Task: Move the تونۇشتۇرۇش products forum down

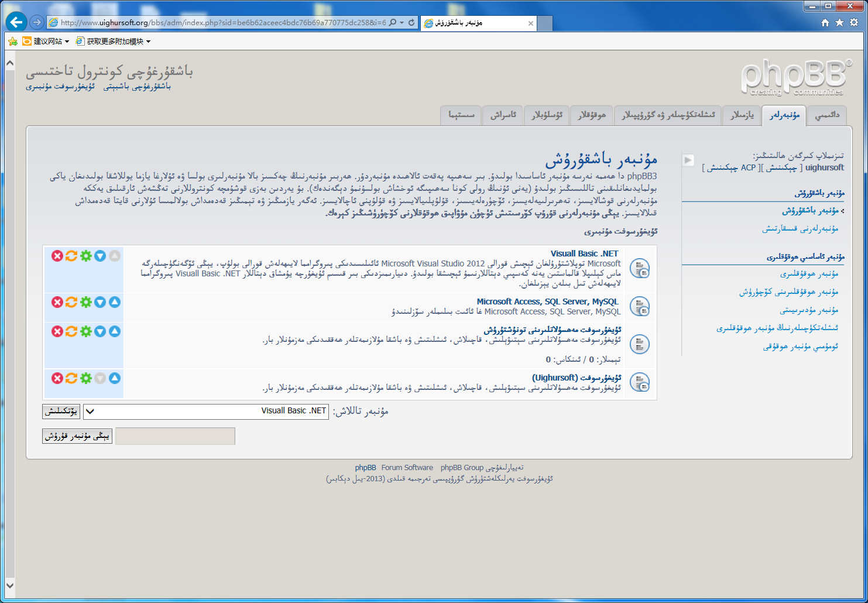Action: point(100,331)
